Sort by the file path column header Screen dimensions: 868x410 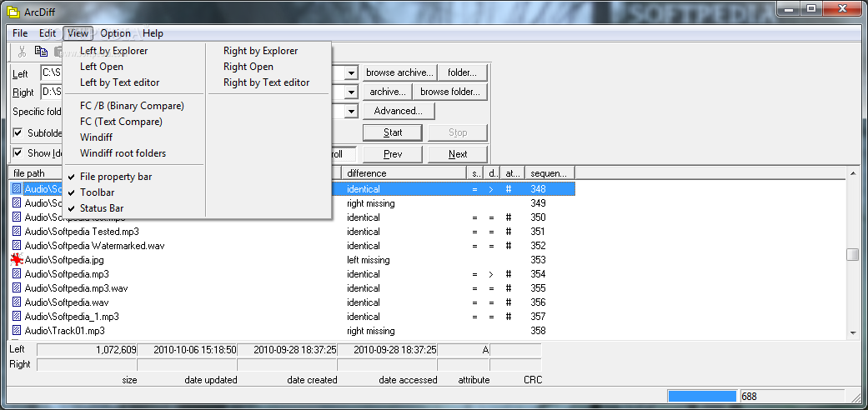tap(174, 173)
